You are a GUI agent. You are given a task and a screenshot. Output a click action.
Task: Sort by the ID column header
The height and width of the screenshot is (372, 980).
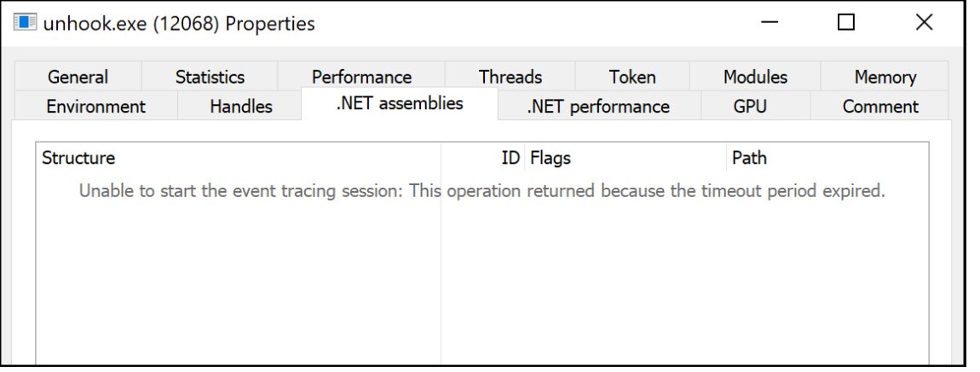(483, 157)
